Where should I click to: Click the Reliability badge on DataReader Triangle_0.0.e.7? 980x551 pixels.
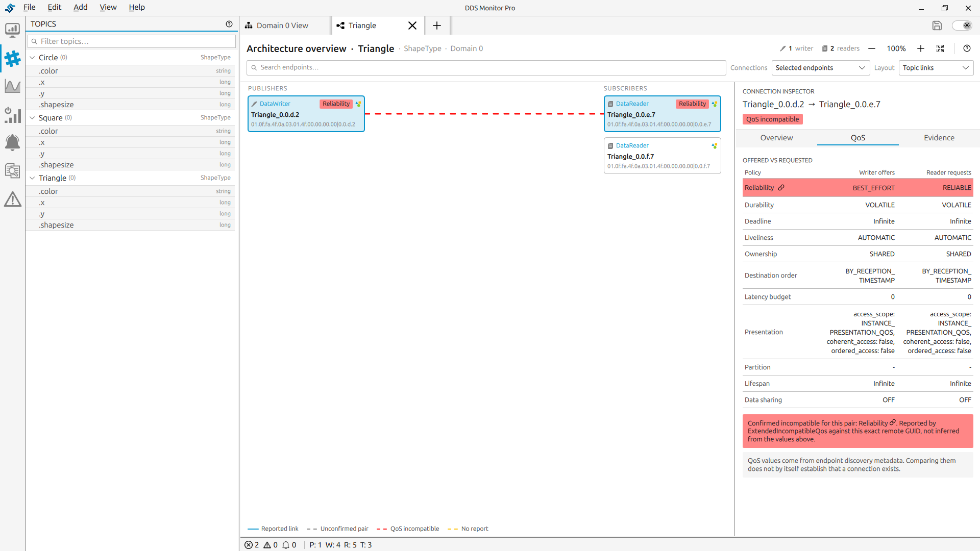(692, 104)
